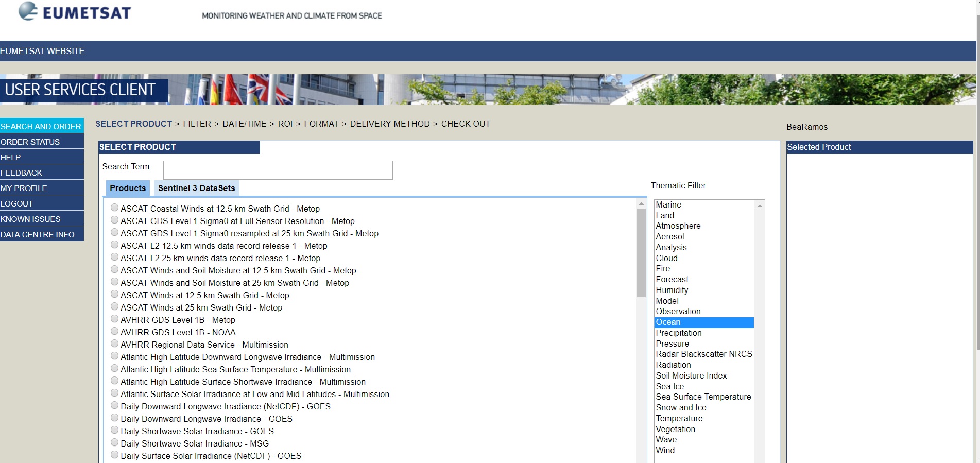Log out using the Logout item
Image resolution: width=980 pixels, height=463 pixels.
pos(42,203)
